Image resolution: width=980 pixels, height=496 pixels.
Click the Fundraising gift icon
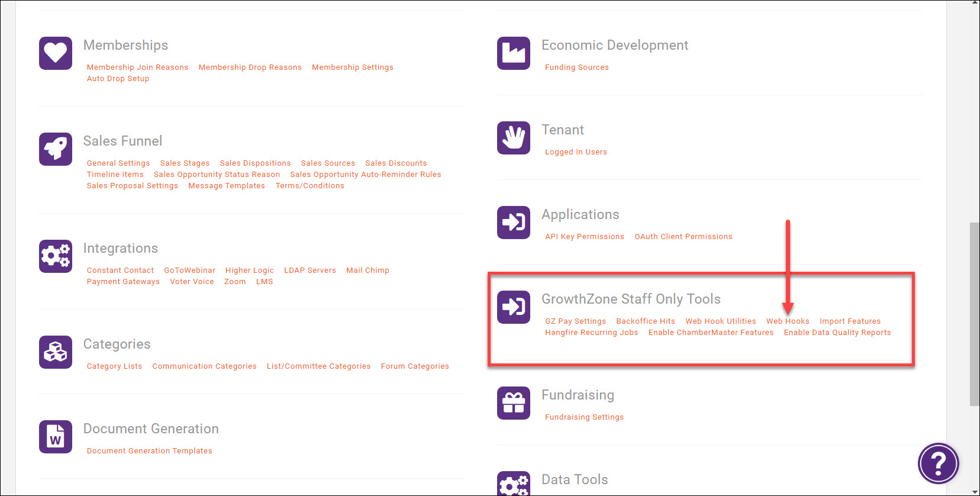[514, 403]
